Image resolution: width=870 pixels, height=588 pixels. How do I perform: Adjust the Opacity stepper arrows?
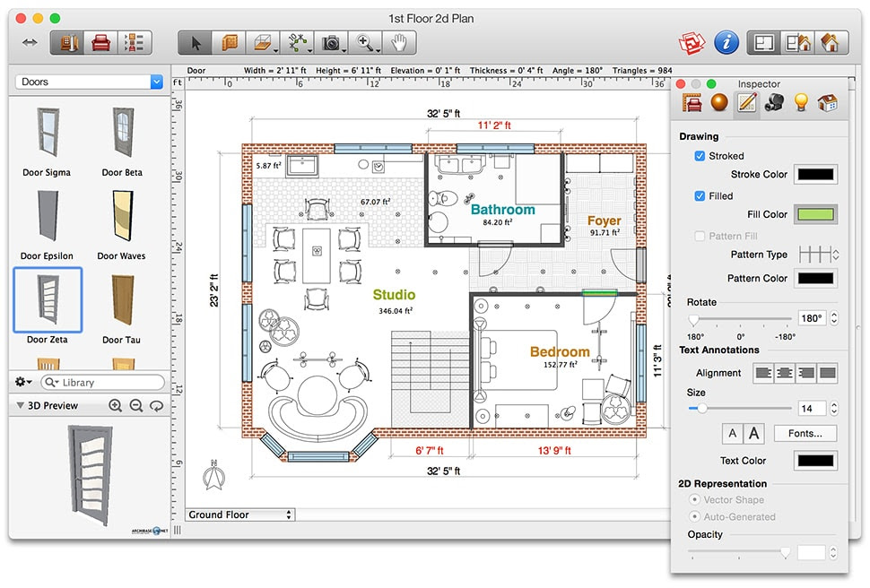pyautogui.click(x=833, y=552)
